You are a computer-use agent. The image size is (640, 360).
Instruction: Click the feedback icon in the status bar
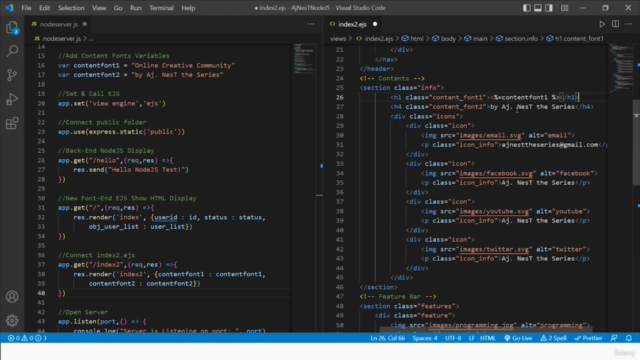[614, 338]
